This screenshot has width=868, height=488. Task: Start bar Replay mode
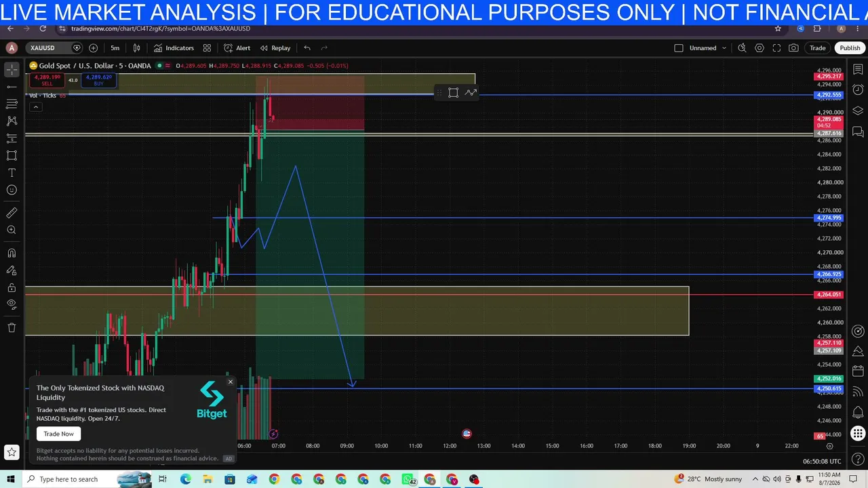(275, 48)
